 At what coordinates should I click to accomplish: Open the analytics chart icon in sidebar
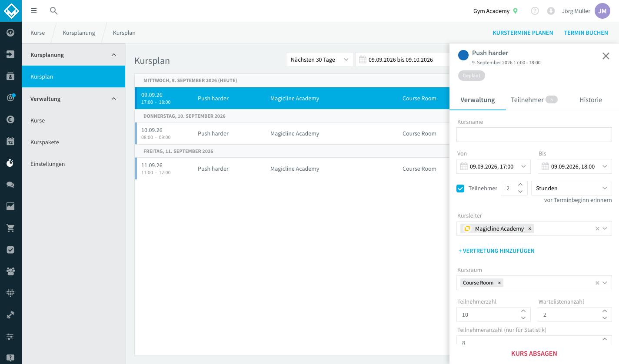click(11, 206)
